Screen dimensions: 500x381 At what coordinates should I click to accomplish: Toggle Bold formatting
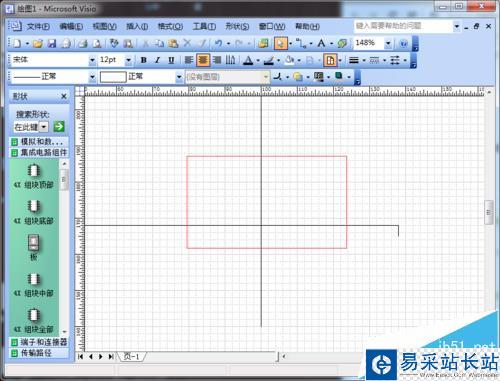[144, 60]
